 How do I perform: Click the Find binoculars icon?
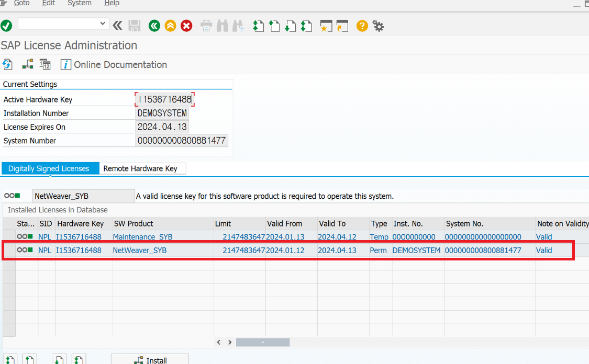click(223, 26)
